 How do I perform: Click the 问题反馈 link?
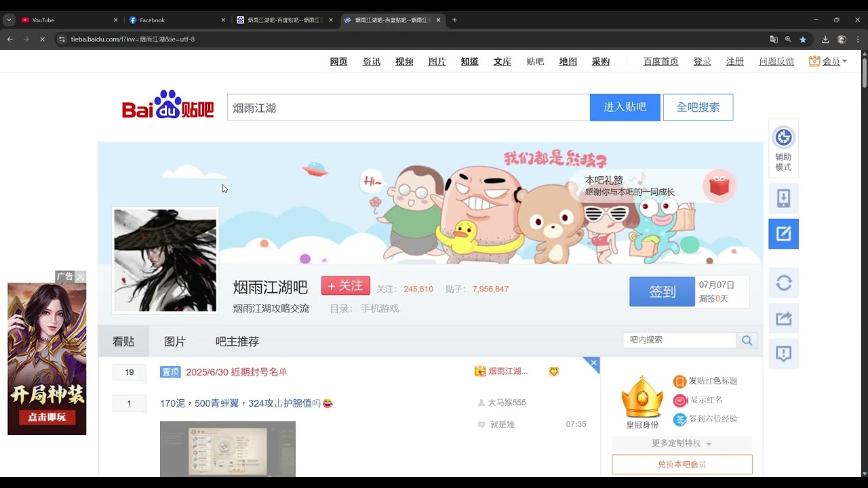776,62
